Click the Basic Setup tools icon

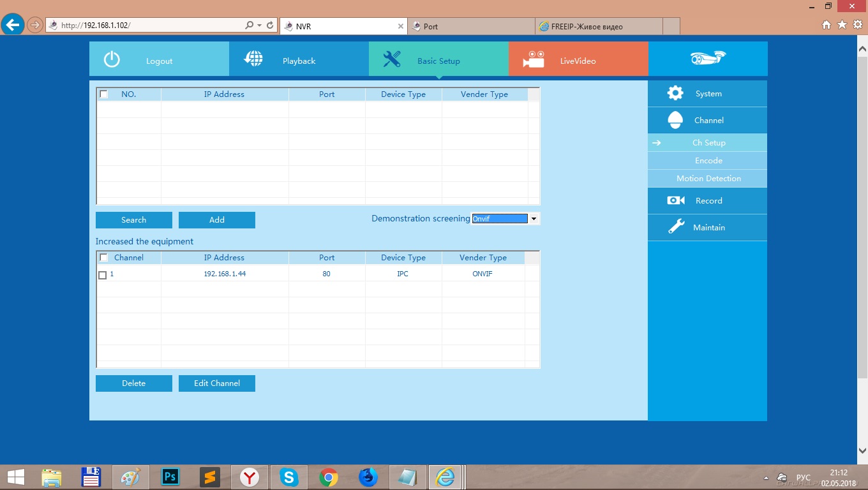(391, 59)
